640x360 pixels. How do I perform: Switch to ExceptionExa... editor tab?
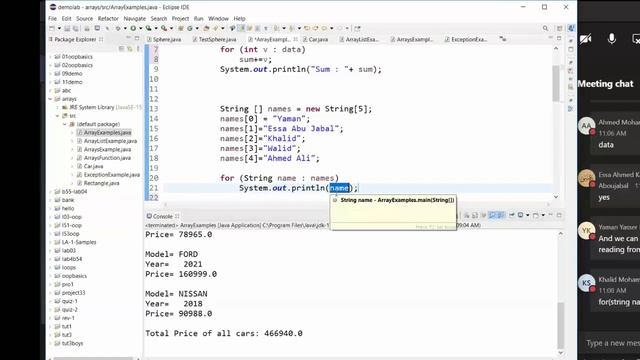466,40
